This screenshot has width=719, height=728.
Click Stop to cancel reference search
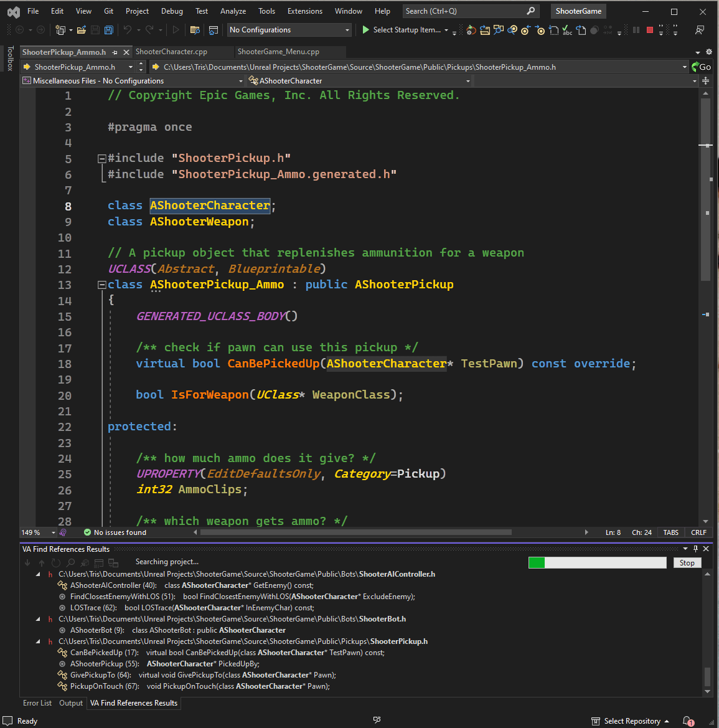(687, 562)
